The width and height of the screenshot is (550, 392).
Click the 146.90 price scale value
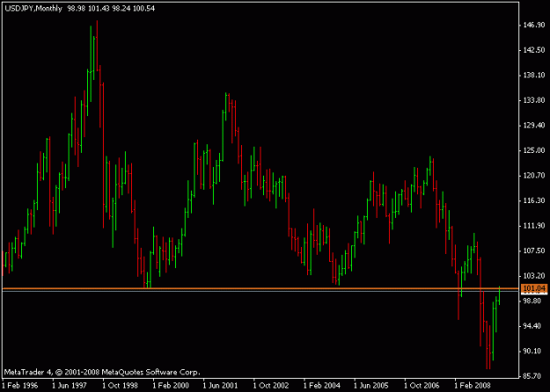click(x=534, y=25)
